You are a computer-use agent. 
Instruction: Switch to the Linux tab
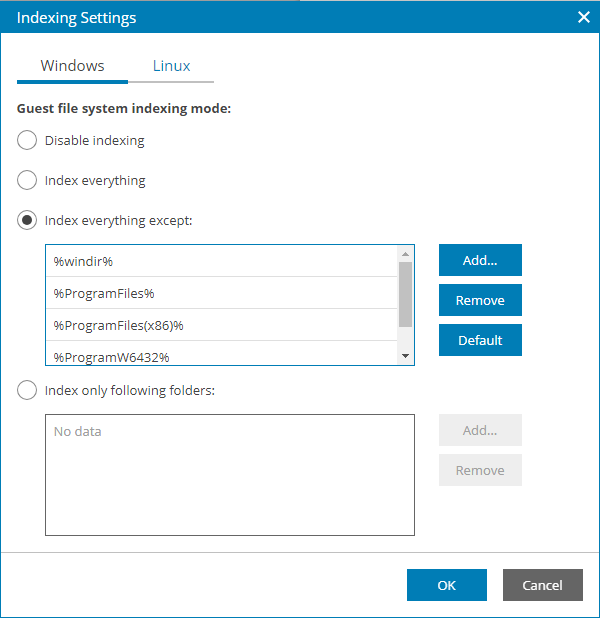coord(171,66)
